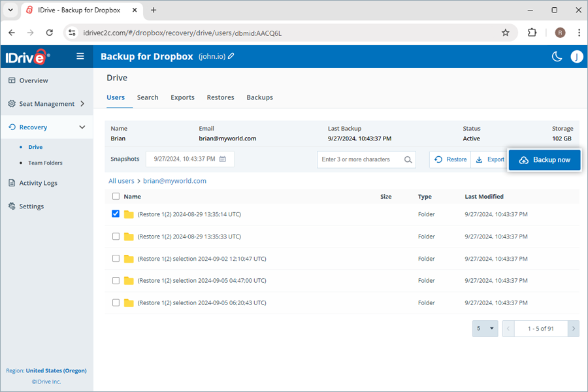The image size is (588, 392).
Task: Open the snapshot date calendar icon
Action: coord(223,158)
